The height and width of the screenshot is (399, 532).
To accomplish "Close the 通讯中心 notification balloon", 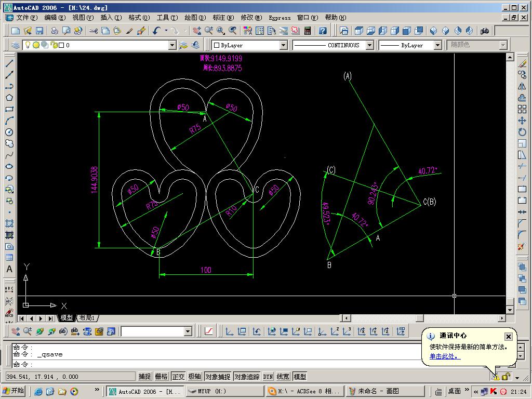I will pos(508,336).
